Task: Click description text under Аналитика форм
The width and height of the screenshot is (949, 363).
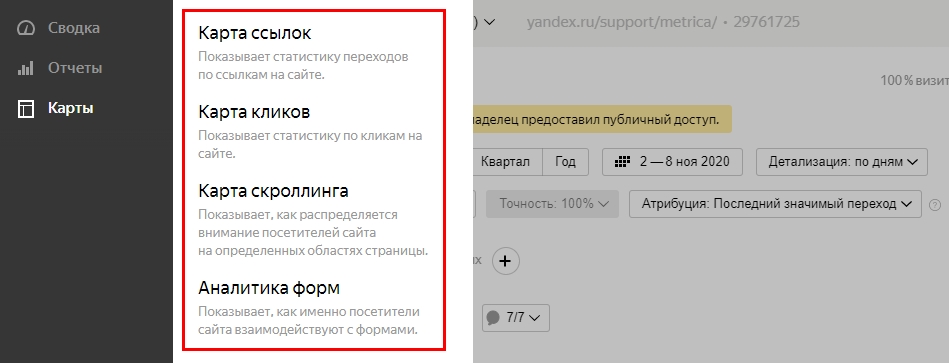Action: click(309, 321)
